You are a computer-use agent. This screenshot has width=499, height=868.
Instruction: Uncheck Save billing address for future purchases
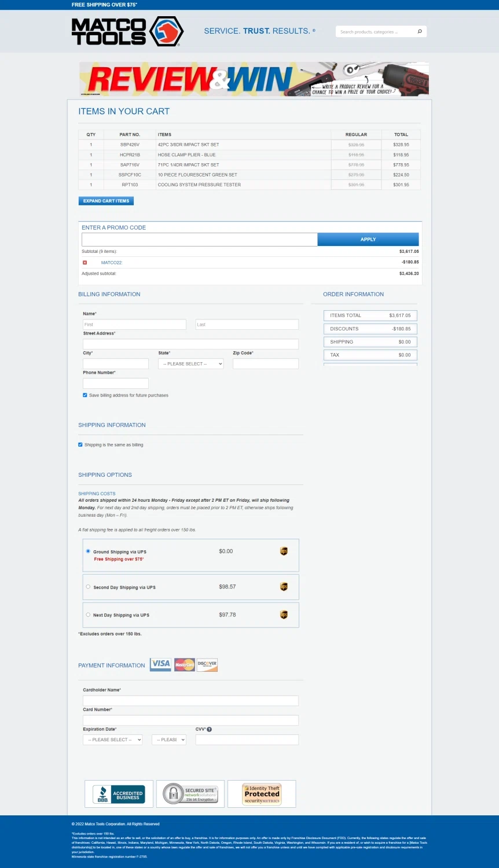(85, 395)
